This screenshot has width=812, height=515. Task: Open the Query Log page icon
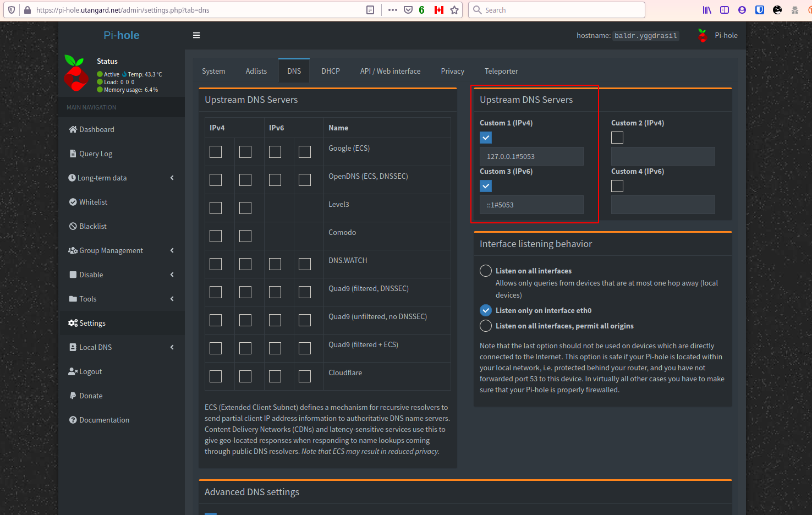73,154
